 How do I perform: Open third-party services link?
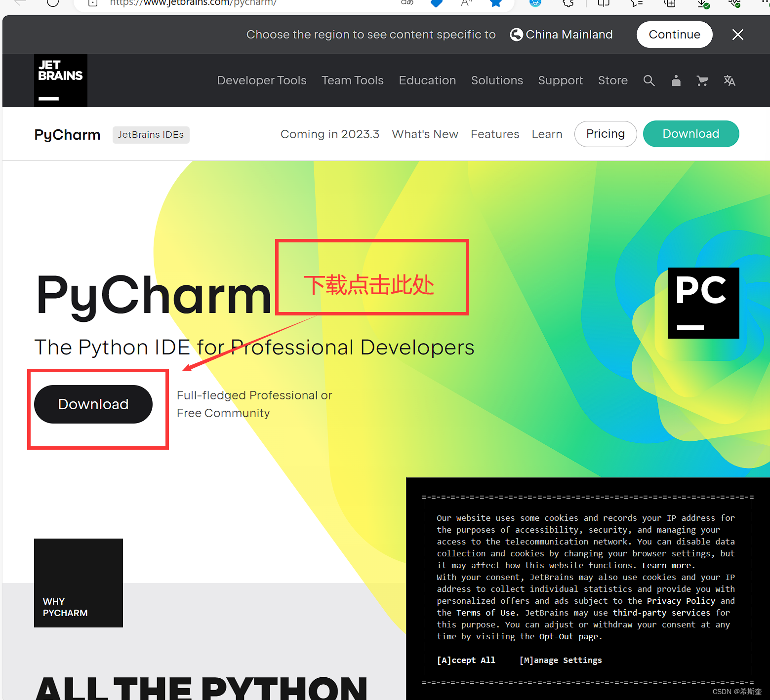pyautogui.click(x=662, y=613)
